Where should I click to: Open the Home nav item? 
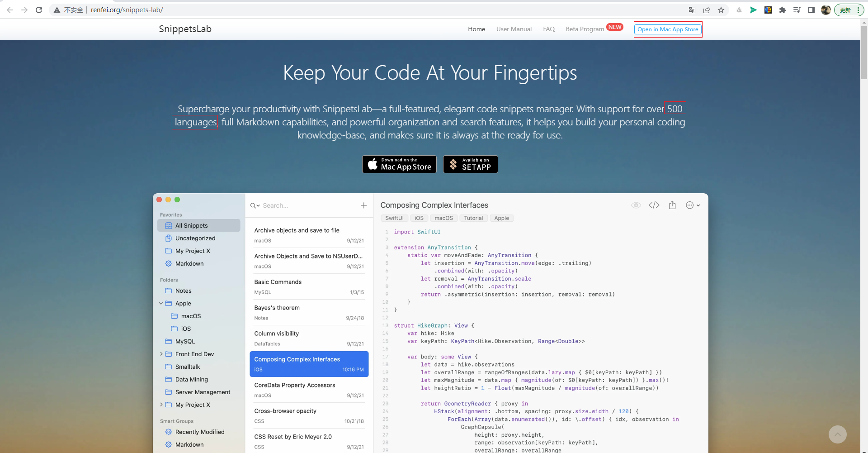pyautogui.click(x=476, y=29)
